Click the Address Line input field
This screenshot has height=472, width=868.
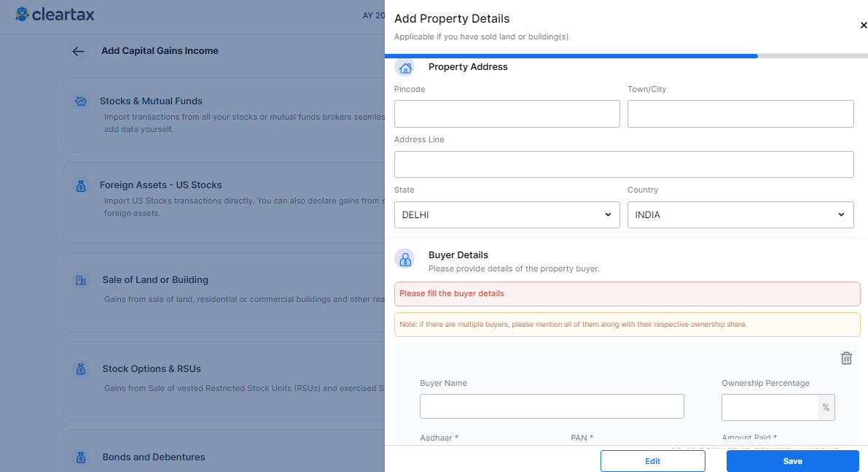coord(624,165)
